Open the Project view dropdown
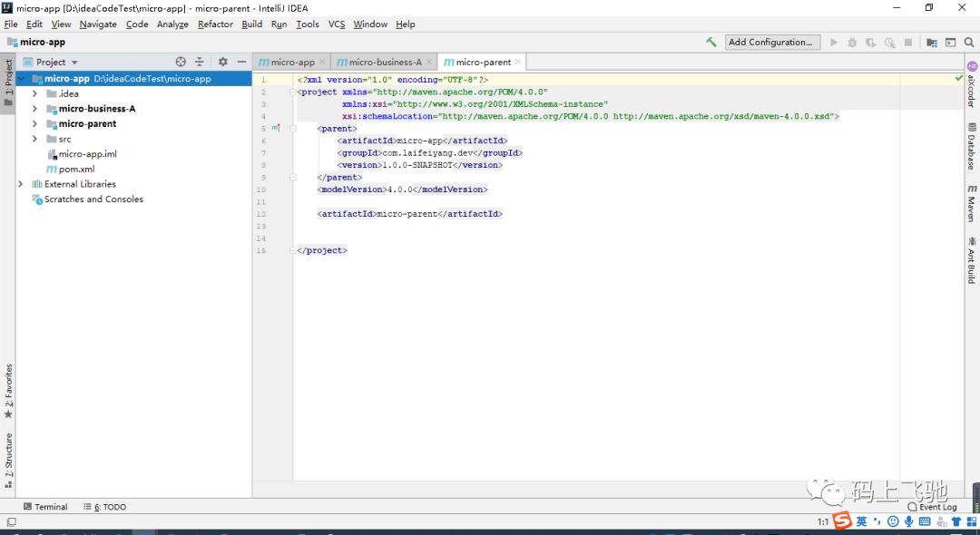Image resolution: width=980 pixels, height=535 pixels. [50, 62]
